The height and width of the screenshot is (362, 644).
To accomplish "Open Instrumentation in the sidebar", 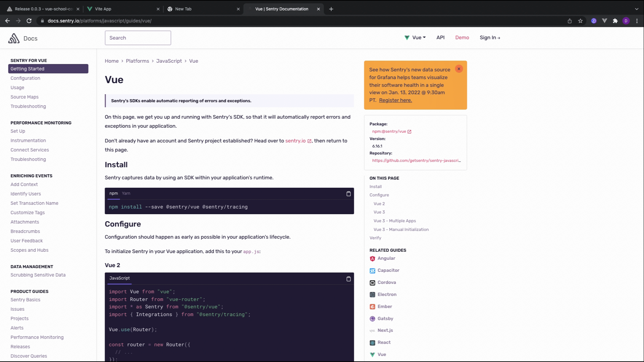I will pyautogui.click(x=28, y=140).
